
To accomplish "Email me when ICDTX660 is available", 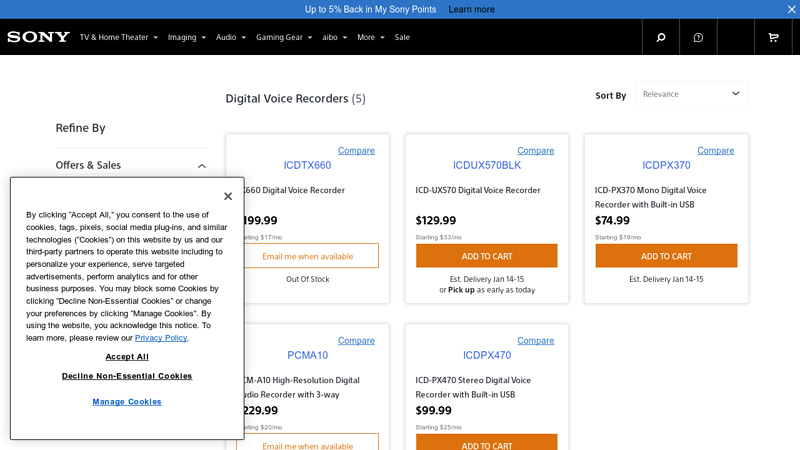I will [x=311, y=256].
